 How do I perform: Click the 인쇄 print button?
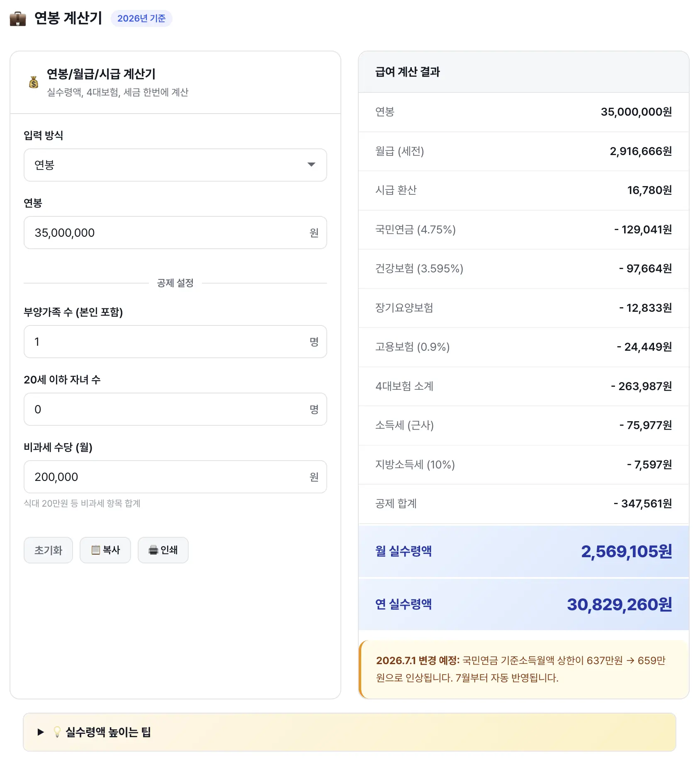tap(163, 550)
